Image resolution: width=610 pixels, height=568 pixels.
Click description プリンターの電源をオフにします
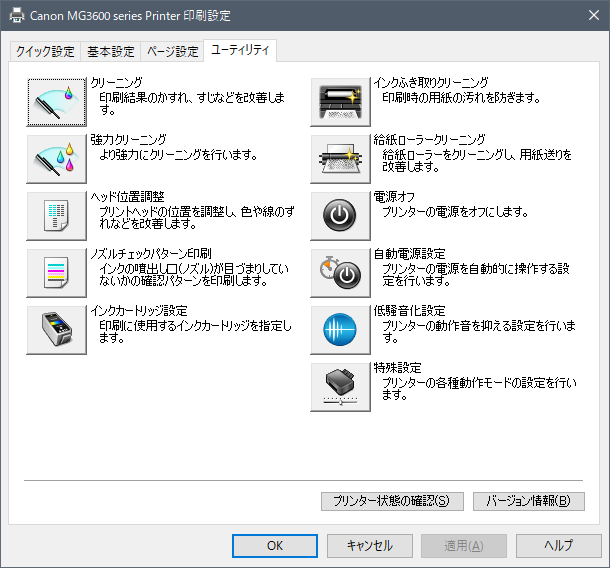455,212
